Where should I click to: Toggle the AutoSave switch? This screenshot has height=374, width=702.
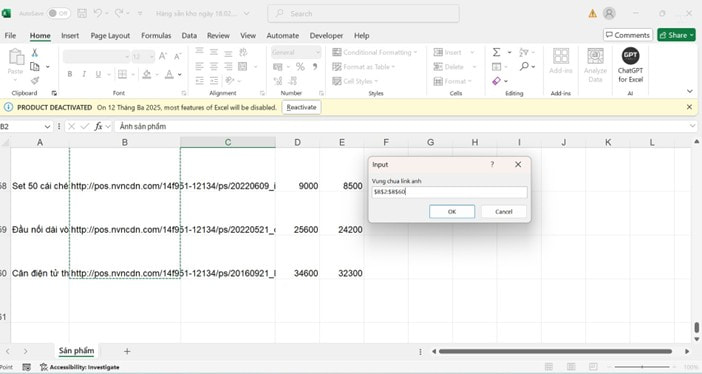coord(59,13)
